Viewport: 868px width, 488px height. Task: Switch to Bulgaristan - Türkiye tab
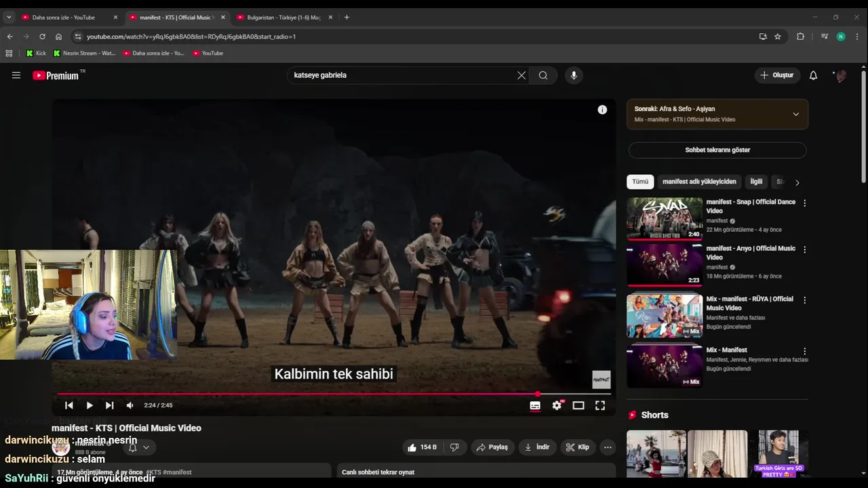[x=283, y=17]
